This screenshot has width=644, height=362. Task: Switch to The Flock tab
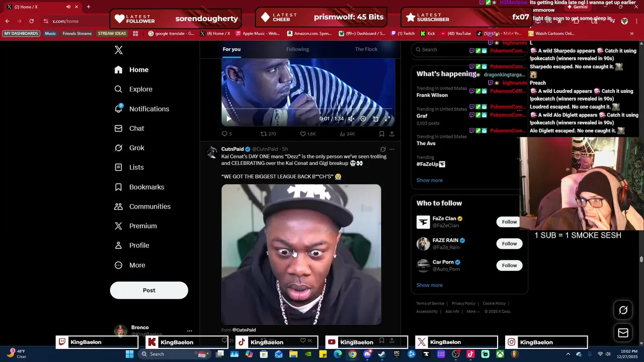coord(366,49)
